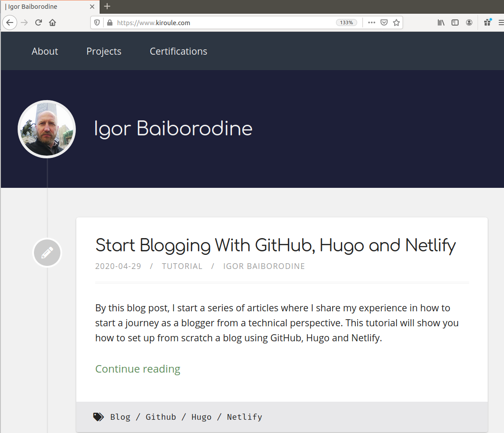View site security via the padlock icon
The width and height of the screenshot is (504, 433).
[x=110, y=22]
